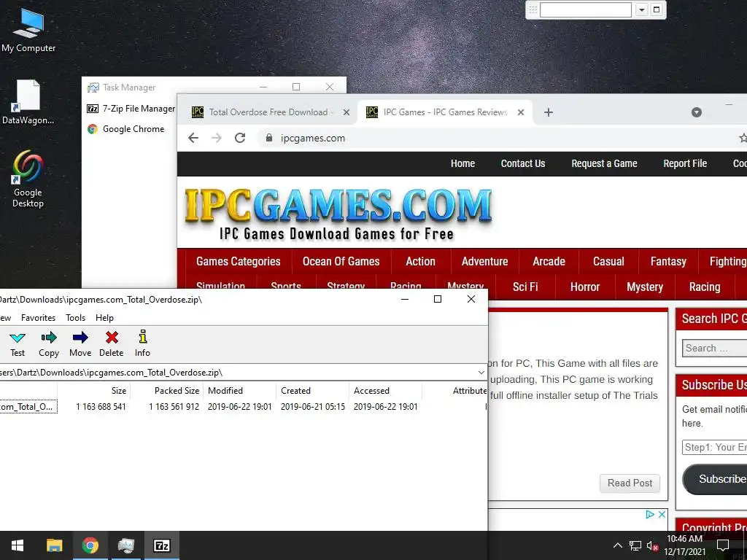Screen dimensions: 747x560
Task: Open the Tools menu in 7-Zip
Action: click(75, 318)
